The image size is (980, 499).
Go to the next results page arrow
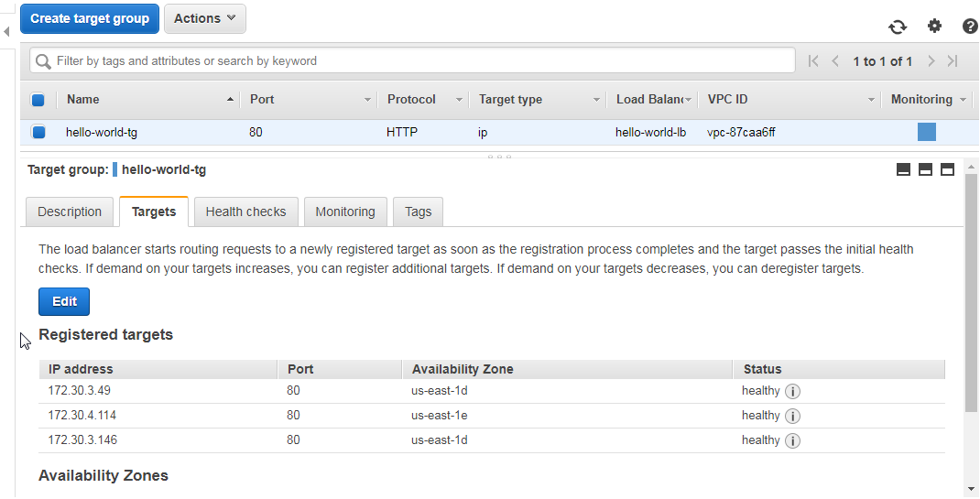[x=931, y=61]
